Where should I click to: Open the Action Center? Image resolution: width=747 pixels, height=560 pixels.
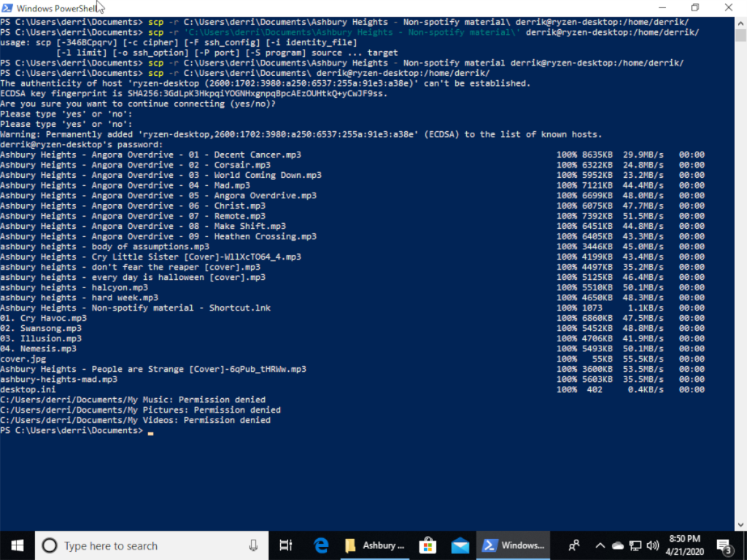point(724,545)
